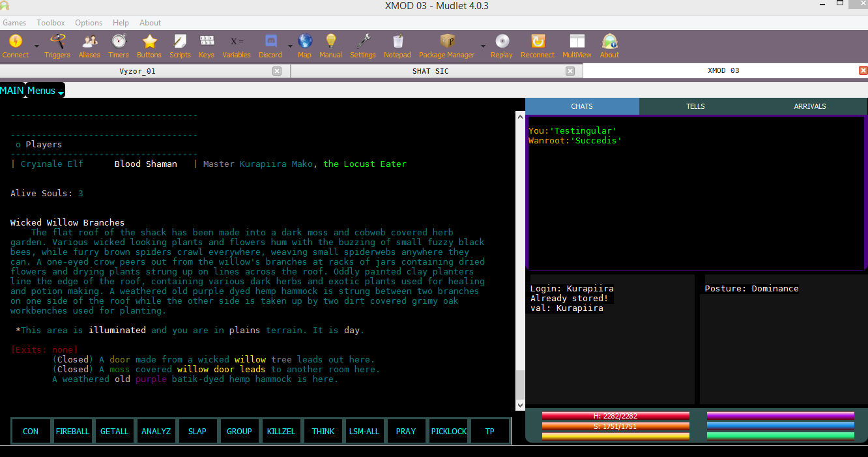Click the MAIN label button

click(12, 91)
